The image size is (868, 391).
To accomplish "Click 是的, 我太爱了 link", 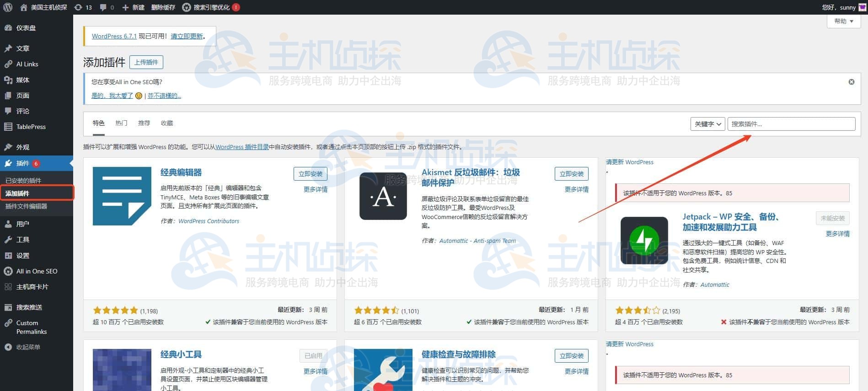I will point(112,96).
